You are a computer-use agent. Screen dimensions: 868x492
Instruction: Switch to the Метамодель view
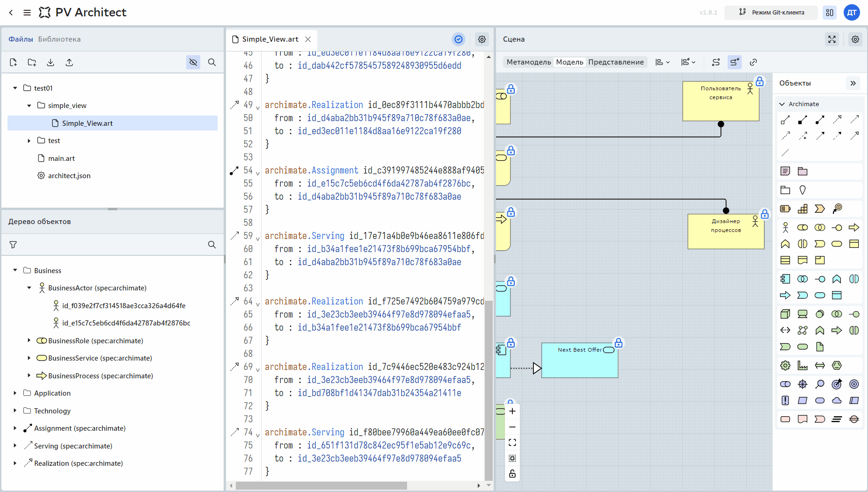[529, 62]
